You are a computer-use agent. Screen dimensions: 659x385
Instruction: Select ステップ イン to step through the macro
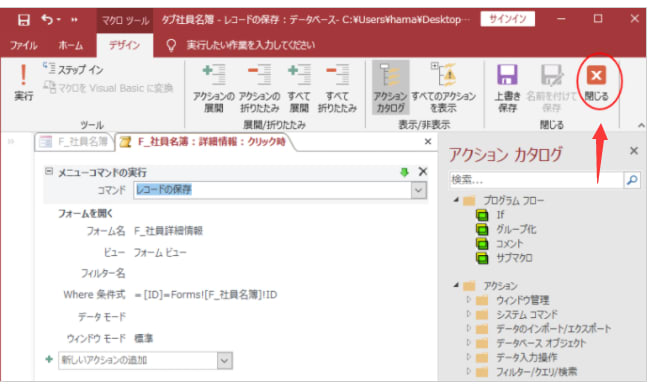(x=74, y=69)
